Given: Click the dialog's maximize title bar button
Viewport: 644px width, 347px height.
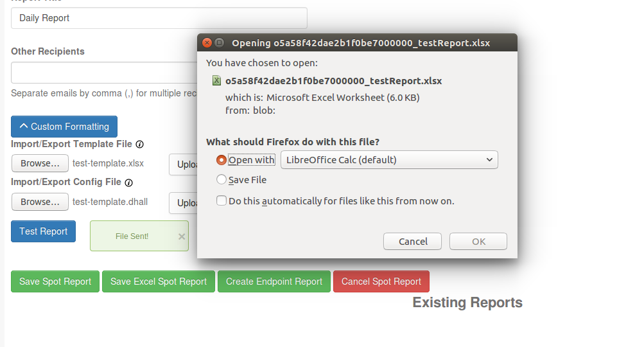Looking at the screenshot, I should click(219, 43).
